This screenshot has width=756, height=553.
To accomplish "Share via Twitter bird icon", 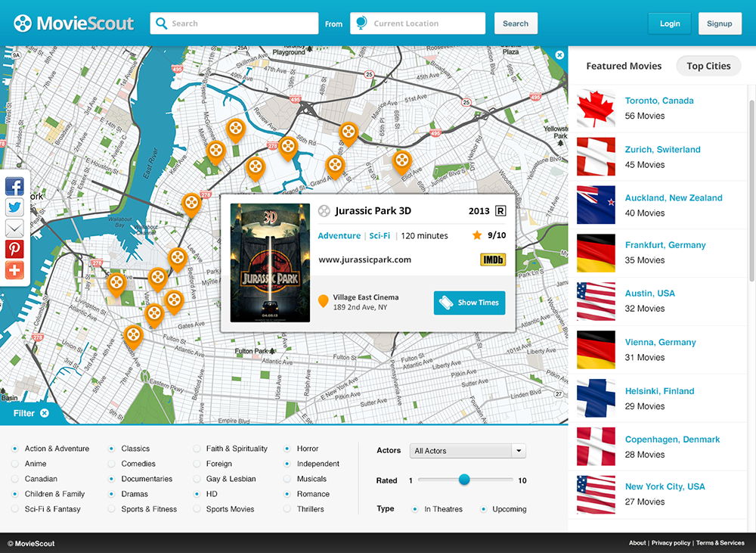I will pyautogui.click(x=14, y=207).
